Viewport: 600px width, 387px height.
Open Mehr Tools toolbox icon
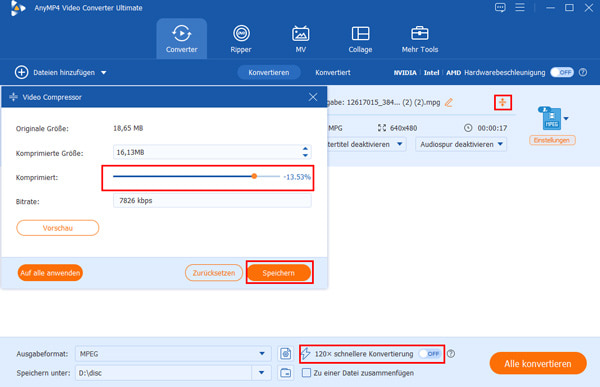click(x=420, y=34)
